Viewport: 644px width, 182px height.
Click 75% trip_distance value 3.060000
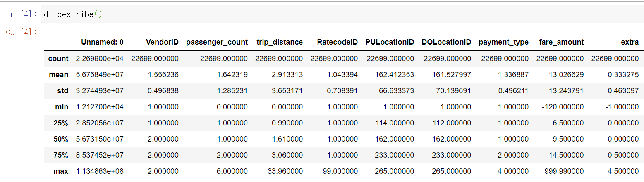(x=288, y=155)
